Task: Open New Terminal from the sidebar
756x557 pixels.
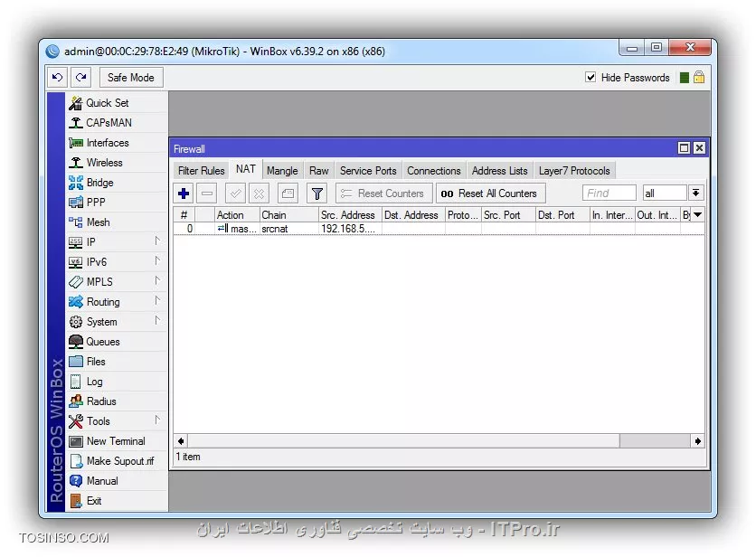Action: 115,441
